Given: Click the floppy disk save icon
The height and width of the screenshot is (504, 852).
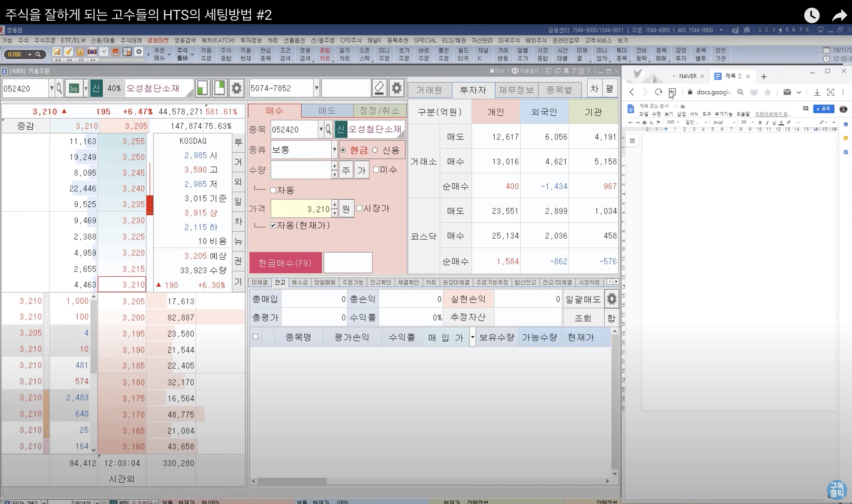Looking at the screenshot, I should pyautogui.click(x=57, y=52).
